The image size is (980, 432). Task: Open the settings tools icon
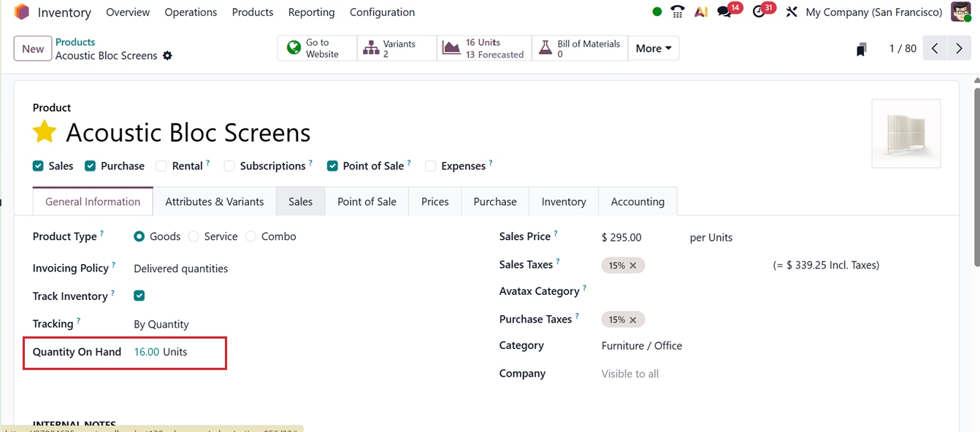coord(792,12)
